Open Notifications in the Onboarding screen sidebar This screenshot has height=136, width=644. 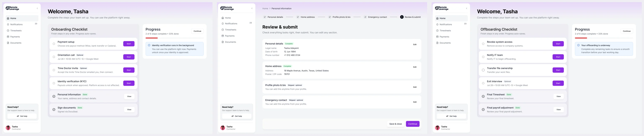pyautogui.click(x=22, y=24)
